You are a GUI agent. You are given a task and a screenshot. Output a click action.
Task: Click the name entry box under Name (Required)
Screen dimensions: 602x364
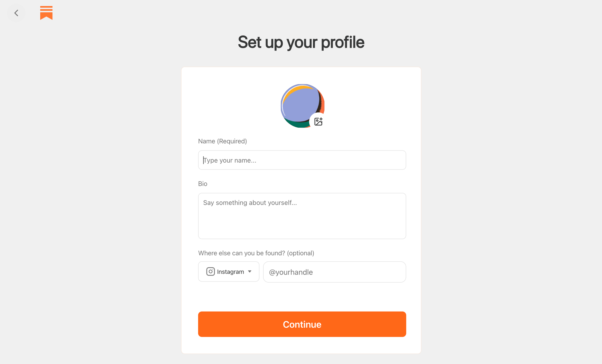coord(302,160)
